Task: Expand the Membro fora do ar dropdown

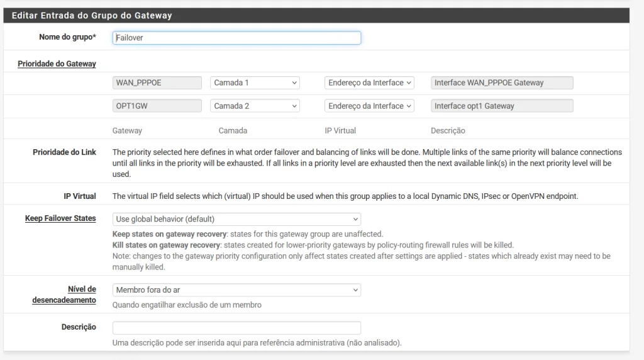Action: (x=236, y=290)
